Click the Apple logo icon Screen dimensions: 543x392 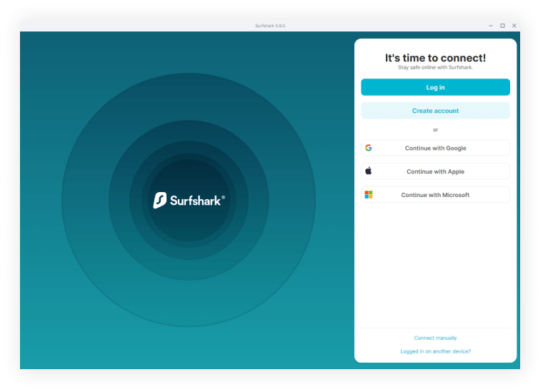(369, 171)
